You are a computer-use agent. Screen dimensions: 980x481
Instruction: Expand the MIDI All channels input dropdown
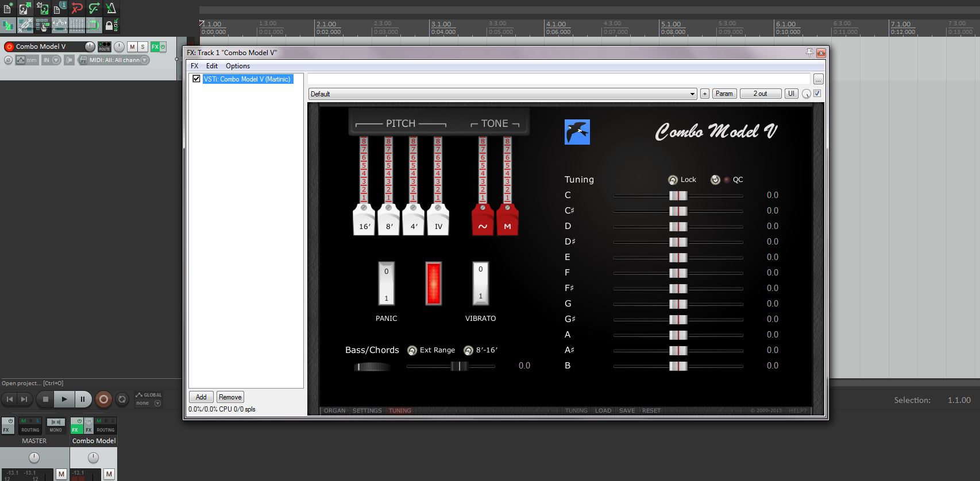click(x=144, y=60)
